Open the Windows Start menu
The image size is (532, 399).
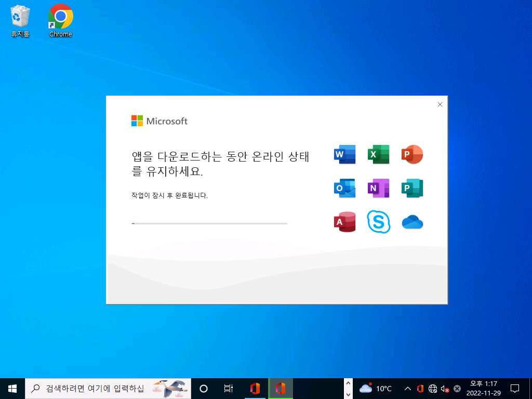[x=12, y=389]
